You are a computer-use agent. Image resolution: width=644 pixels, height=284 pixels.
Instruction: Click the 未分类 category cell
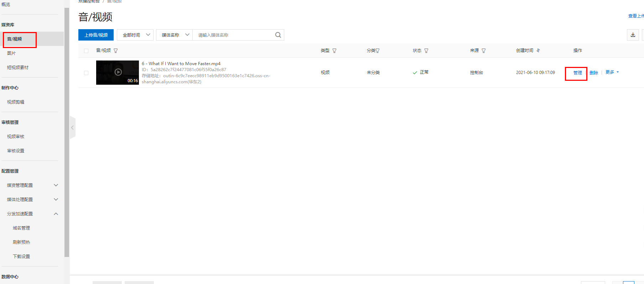pos(373,73)
